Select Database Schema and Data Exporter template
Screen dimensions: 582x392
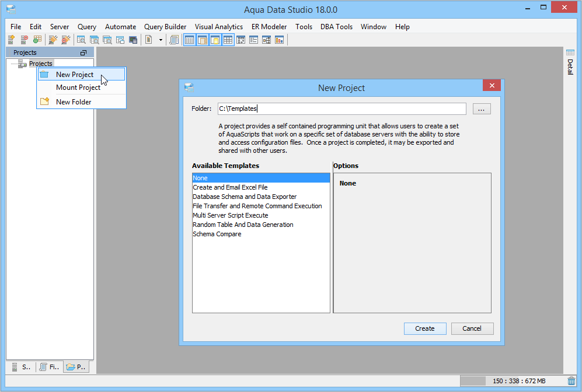(261, 197)
